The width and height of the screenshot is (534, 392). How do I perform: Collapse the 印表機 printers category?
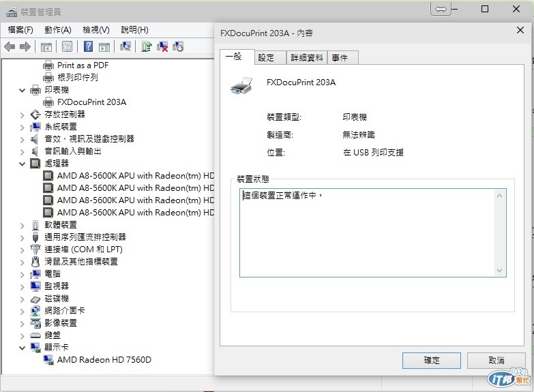[x=22, y=90]
